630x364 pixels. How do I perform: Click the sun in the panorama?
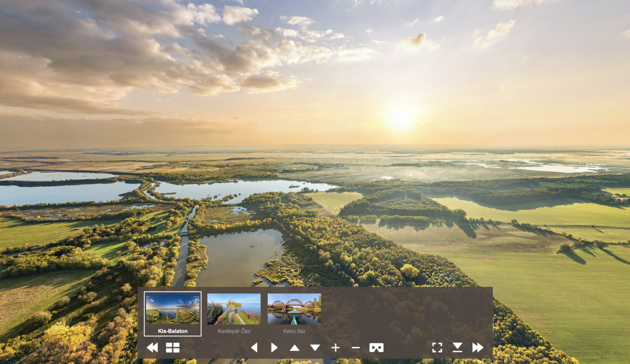point(399,118)
